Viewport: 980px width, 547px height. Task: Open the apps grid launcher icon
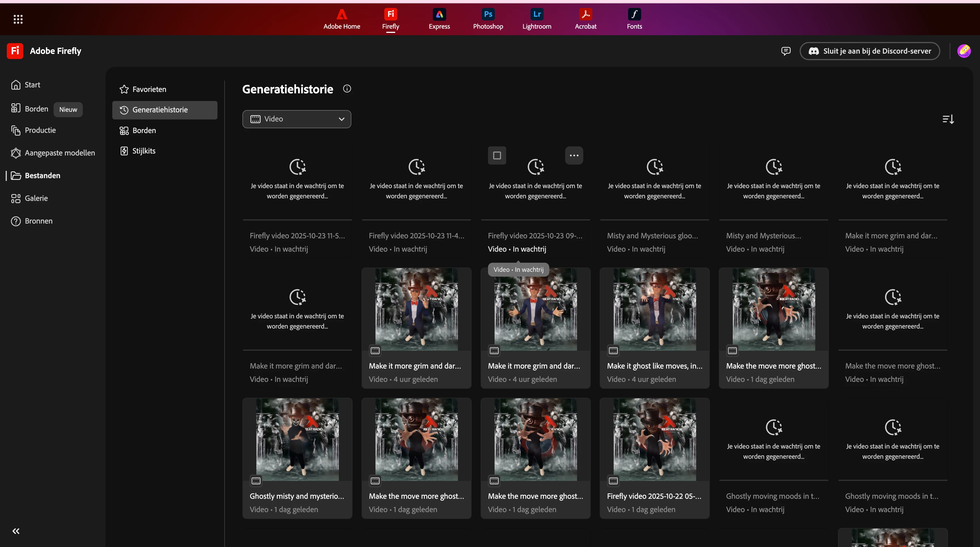(x=18, y=19)
